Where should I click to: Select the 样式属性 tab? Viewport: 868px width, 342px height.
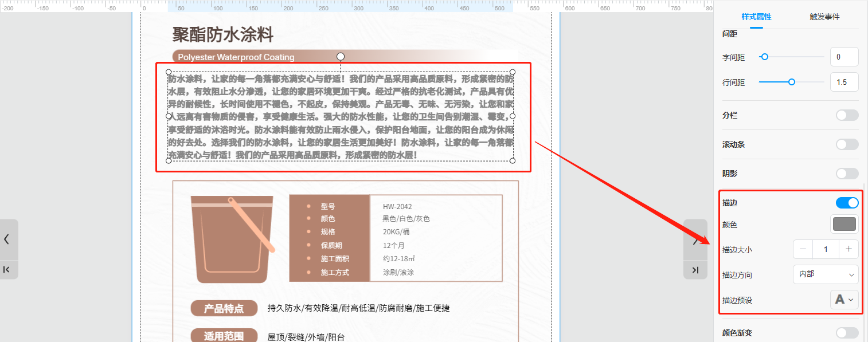point(756,17)
